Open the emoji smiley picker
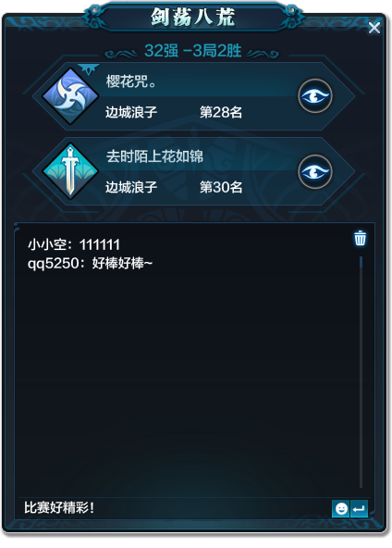Screen dimensions: 392x548 pyautogui.click(x=340, y=508)
